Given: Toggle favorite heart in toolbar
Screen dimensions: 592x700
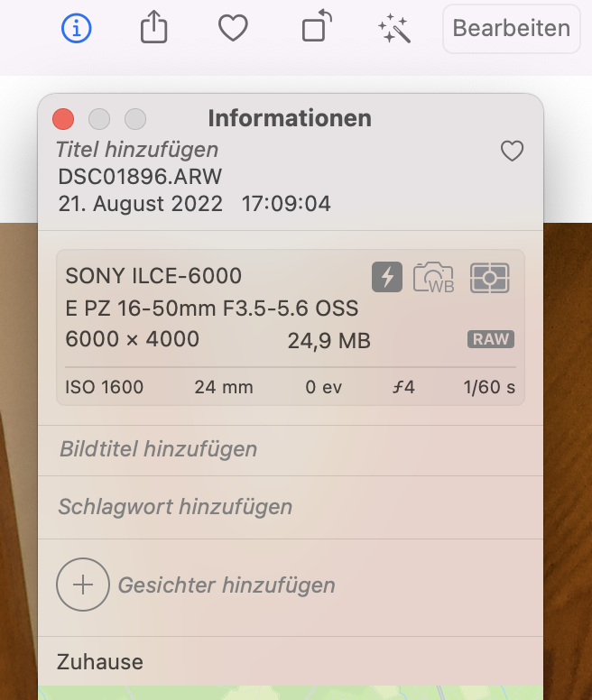Looking at the screenshot, I should coord(233,29).
